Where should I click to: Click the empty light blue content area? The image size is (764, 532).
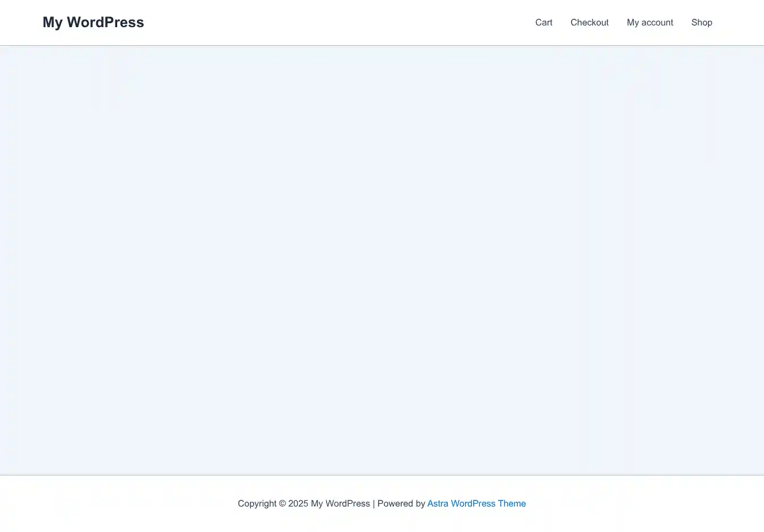point(382,260)
